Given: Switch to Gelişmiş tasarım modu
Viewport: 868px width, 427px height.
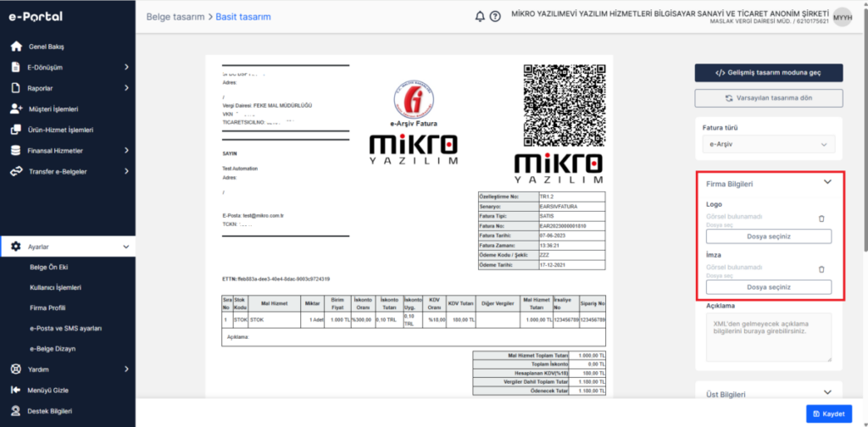Looking at the screenshot, I should [768, 73].
